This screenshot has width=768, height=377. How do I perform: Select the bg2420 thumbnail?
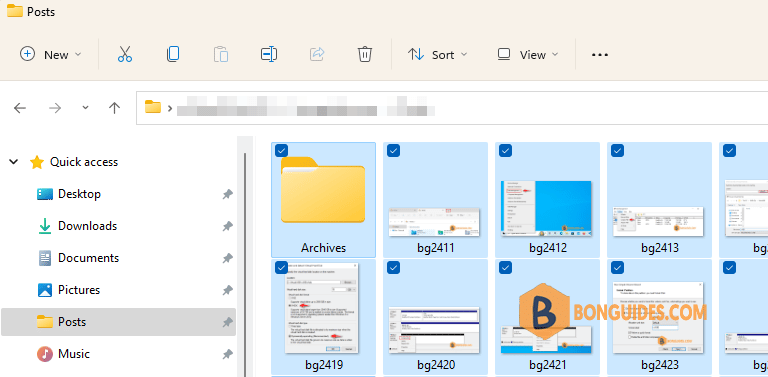coord(434,330)
